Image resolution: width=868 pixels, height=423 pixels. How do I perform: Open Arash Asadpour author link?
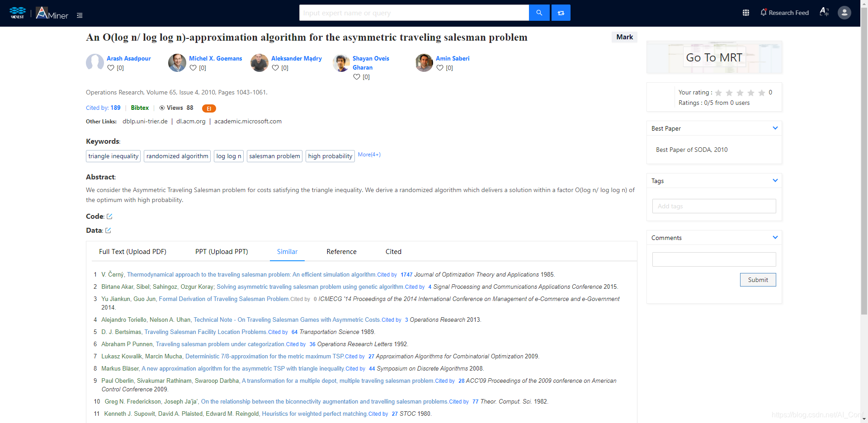point(129,59)
